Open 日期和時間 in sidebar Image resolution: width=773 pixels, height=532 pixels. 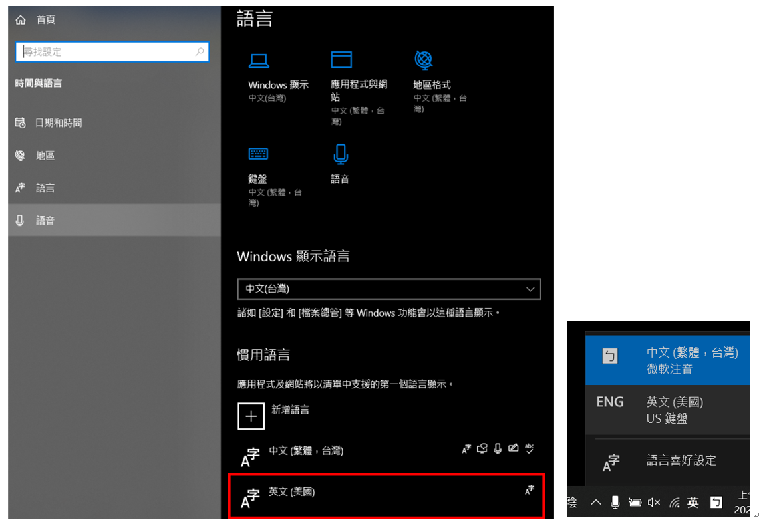point(59,123)
